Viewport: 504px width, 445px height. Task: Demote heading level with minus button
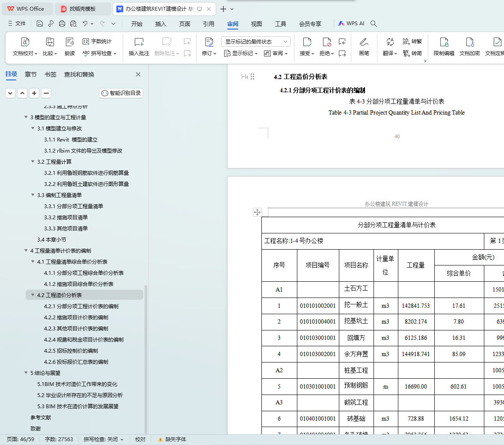46,93
